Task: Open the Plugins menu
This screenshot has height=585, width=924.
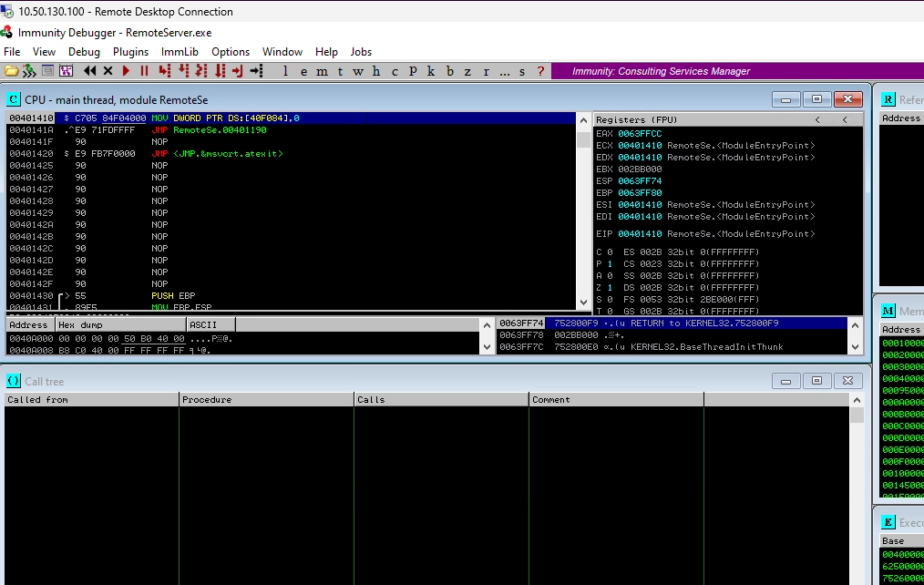Action: pos(131,52)
